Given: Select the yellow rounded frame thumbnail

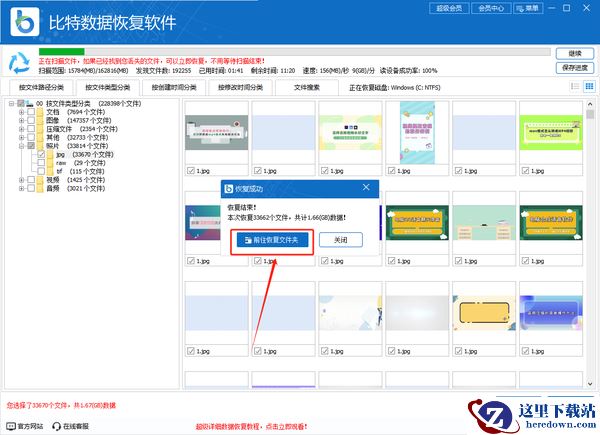Looking at the screenshot, I should pos(484,313).
